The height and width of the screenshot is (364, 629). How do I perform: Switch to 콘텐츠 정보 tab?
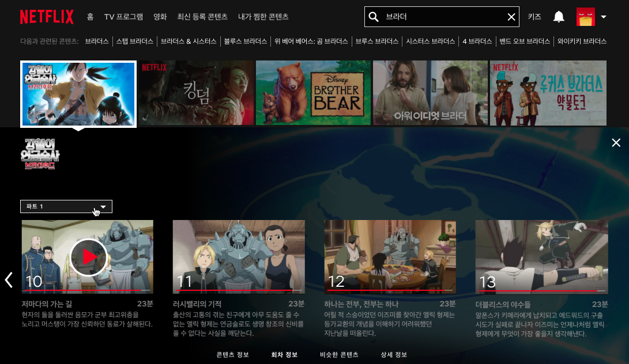(233, 355)
